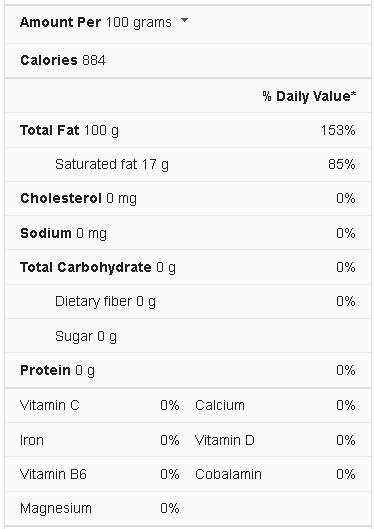The height and width of the screenshot is (529, 375).
Task: Select the Iron nutrient label
Action: (32, 440)
